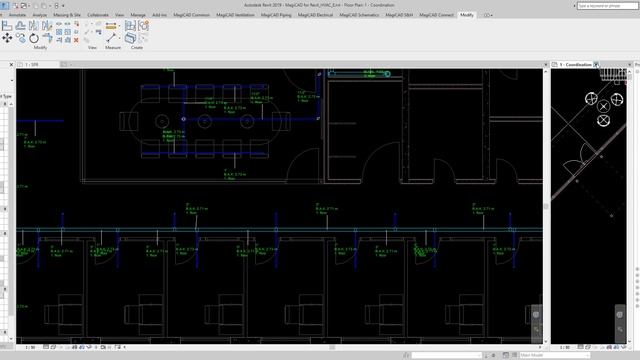Close the left side panel
This screenshot has width=640, height=360.
(x=11, y=64)
